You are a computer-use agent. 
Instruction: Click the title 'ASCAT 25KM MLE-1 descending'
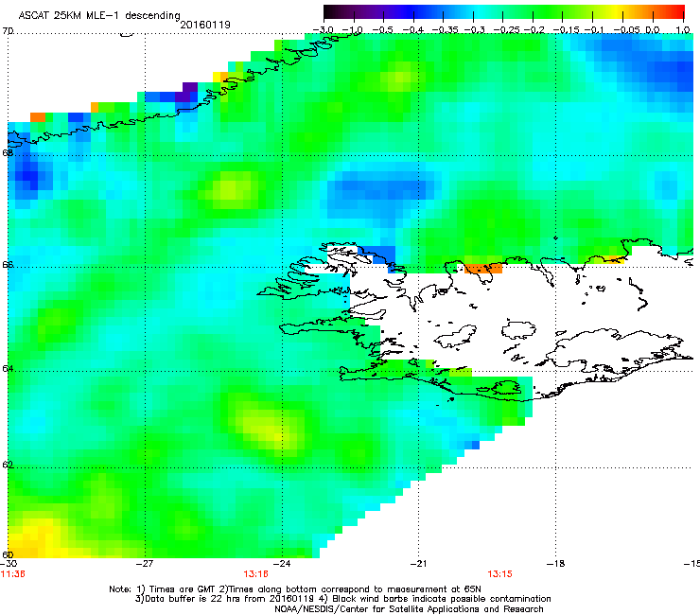99,15
